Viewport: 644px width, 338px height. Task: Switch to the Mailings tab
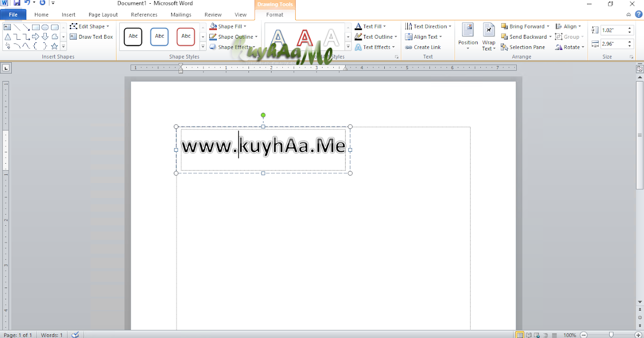(181, 15)
